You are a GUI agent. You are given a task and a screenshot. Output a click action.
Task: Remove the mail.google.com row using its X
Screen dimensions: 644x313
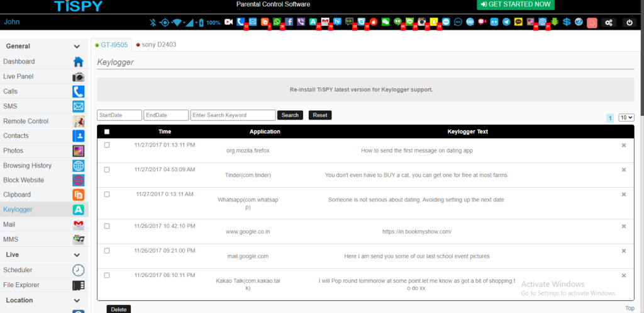point(624,251)
